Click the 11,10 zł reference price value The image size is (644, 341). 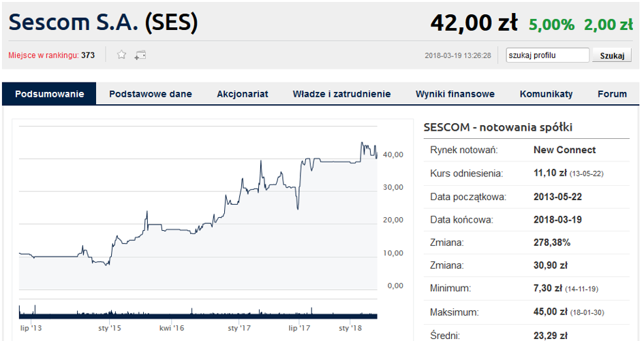(x=550, y=173)
